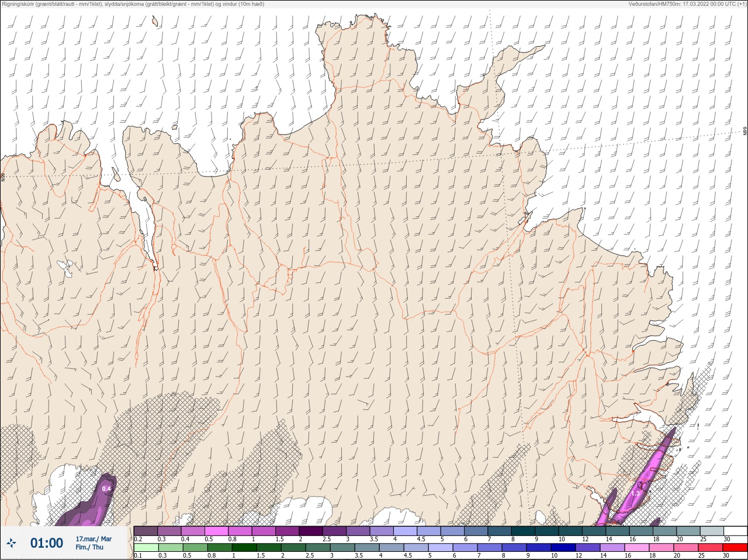Select upper legend swatch between 0.2 and 0.3
The width and height of the screenshot is (748, 560).
point(146,531)
